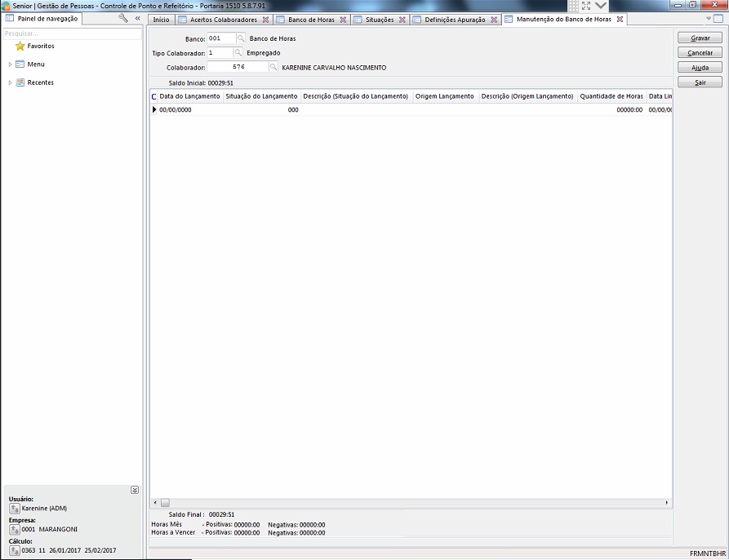729x560 pixels.
Task: Click the Favoritos star icon
Action: click(20, 47)
